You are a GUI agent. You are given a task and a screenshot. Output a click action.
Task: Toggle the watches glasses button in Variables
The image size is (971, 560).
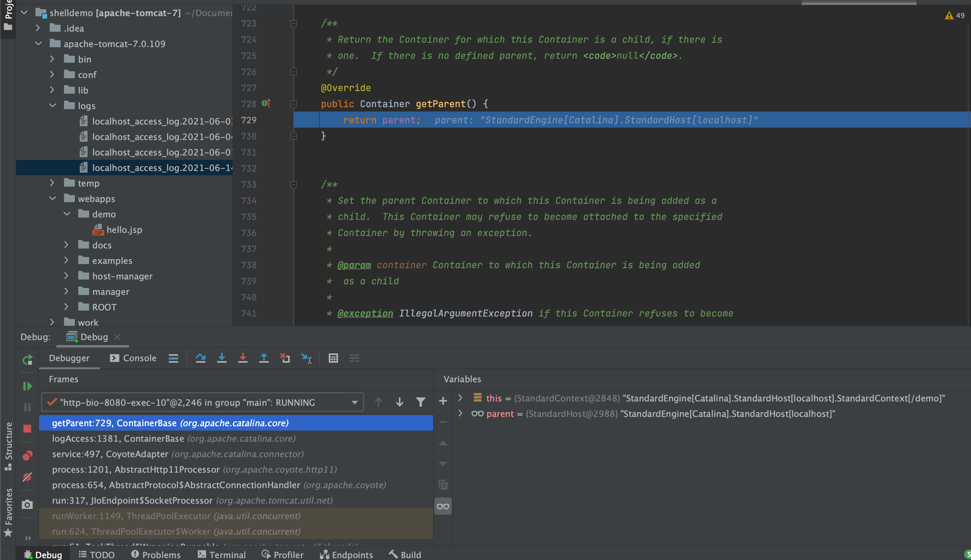point(443,506)
